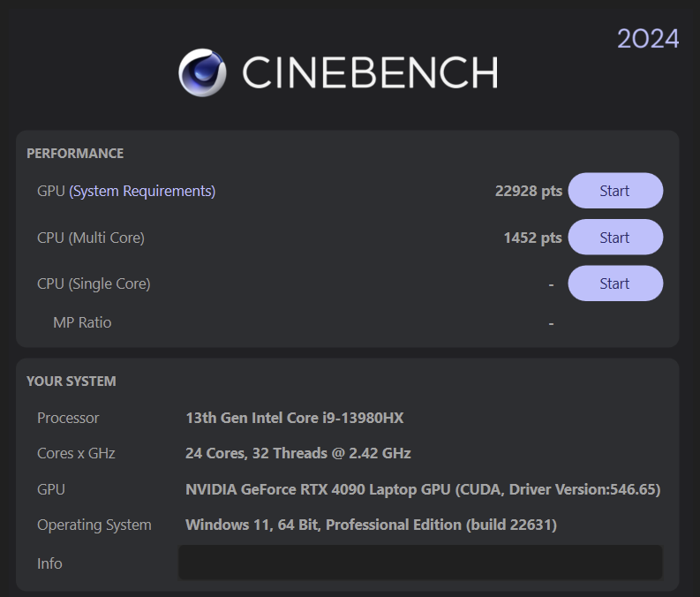Viewport: 700px width, 597px height.
Task: Click the Windows 11 operating system value
Action: 371,525
